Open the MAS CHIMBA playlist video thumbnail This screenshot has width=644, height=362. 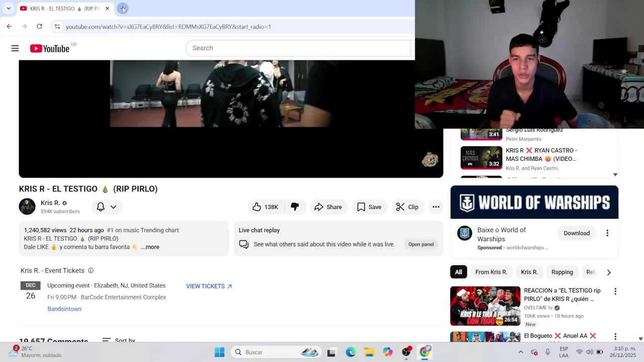tap(481, 158)
